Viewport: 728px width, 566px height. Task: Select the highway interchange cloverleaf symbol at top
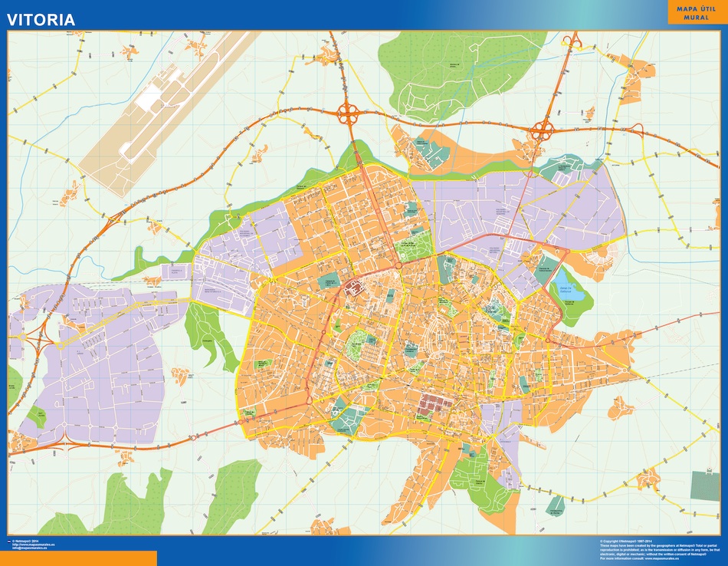(x=349, y=114)
